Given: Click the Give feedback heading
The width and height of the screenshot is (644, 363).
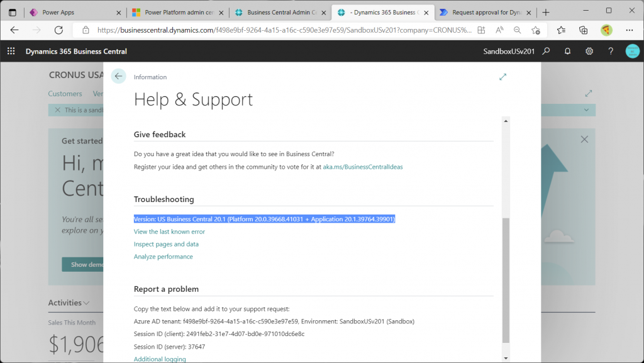Looking at the screenshot, I should point(160,134).
